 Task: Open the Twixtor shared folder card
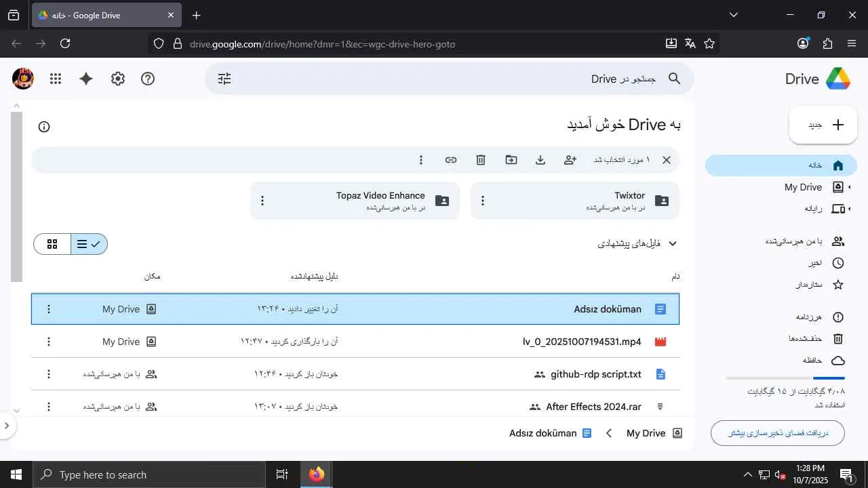[x=575, y=201]
